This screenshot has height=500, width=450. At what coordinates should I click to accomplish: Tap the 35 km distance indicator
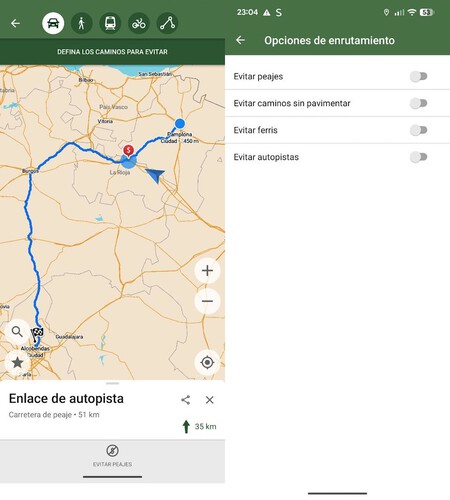click(x=199, y=426)
